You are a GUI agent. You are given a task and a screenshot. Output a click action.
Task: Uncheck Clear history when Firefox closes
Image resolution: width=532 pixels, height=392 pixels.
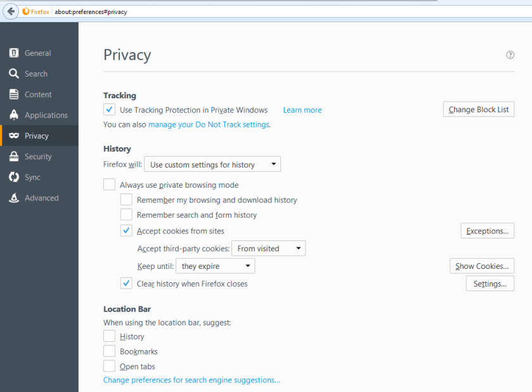126,283
